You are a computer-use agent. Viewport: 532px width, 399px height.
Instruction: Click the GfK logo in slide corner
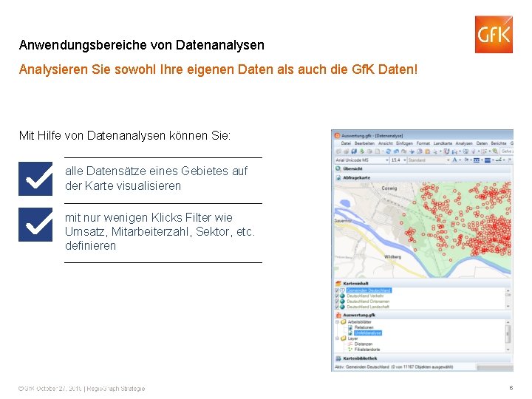[x=494, y=34]
